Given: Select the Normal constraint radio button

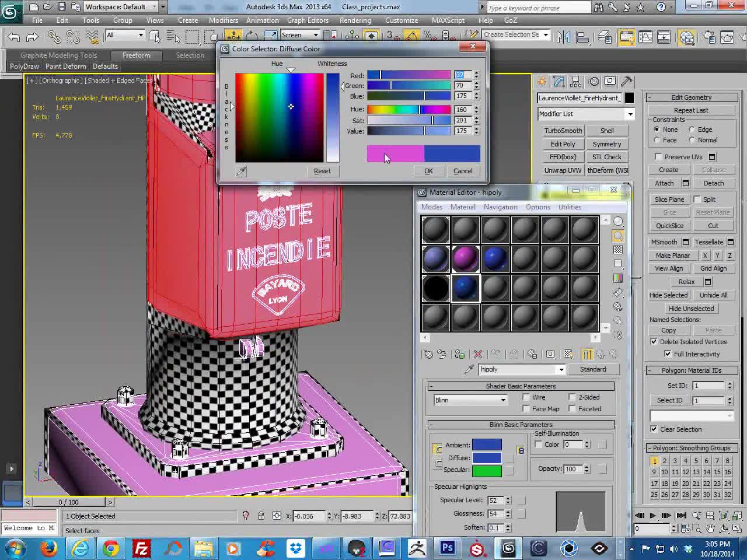Looking at the screenshot, I should [x=692, y=140].
